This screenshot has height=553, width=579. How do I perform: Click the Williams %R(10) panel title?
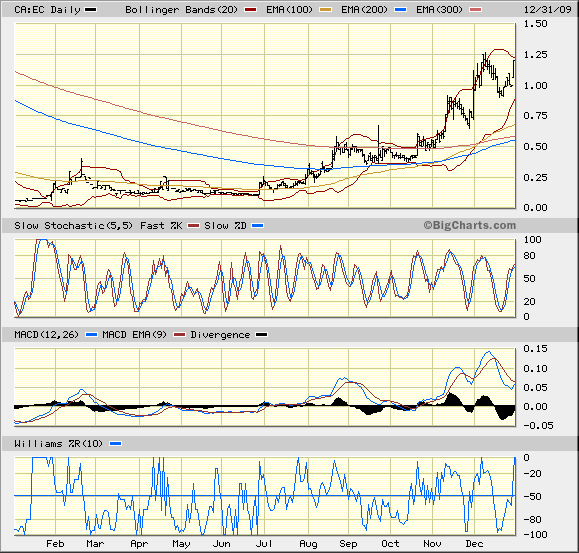[x=58, y=444]
